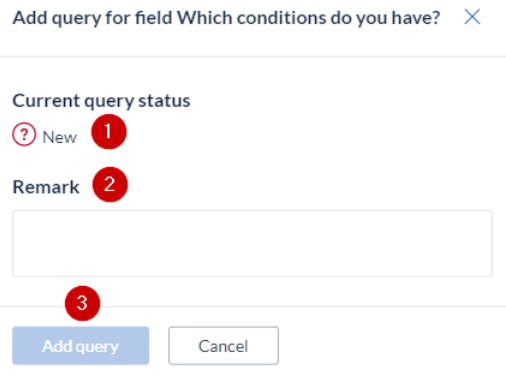
Task: Click the dialog title about conditions
Action: [226, 18]
